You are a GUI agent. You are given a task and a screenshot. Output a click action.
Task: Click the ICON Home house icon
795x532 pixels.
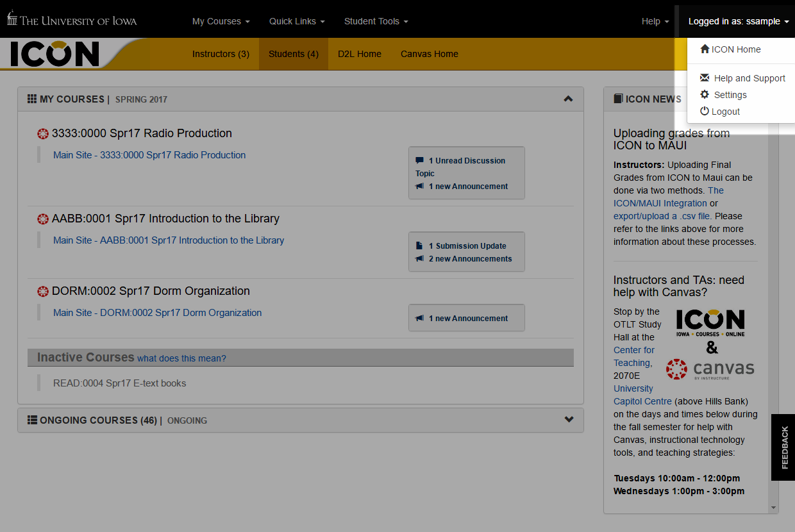click(705, 49)
